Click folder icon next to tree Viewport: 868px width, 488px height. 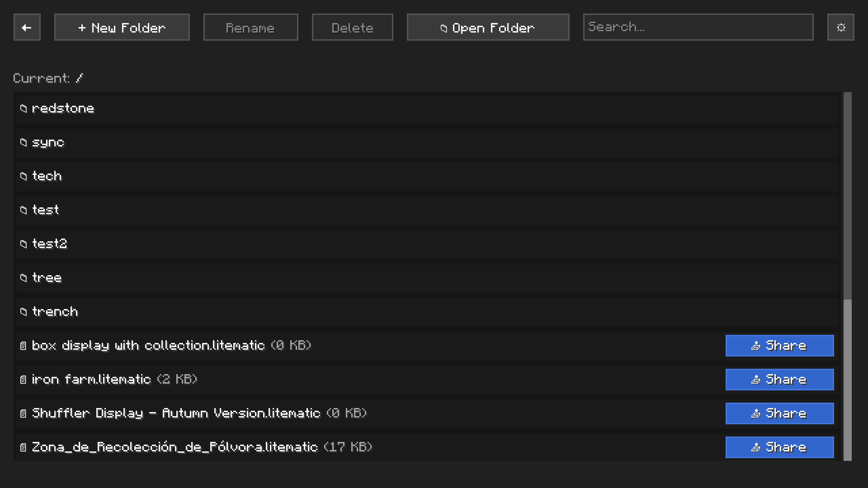23,278
